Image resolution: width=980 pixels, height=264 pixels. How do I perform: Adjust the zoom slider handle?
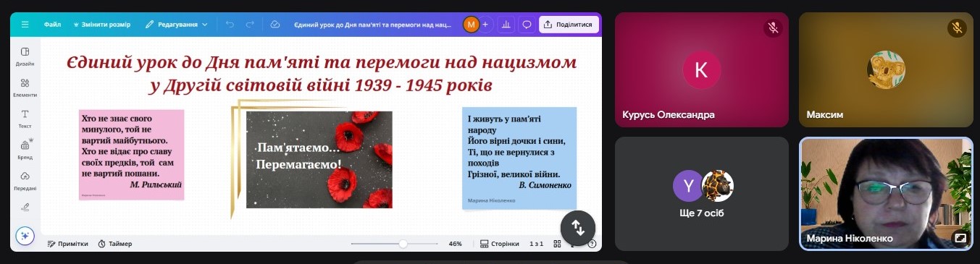pos(403,244)
